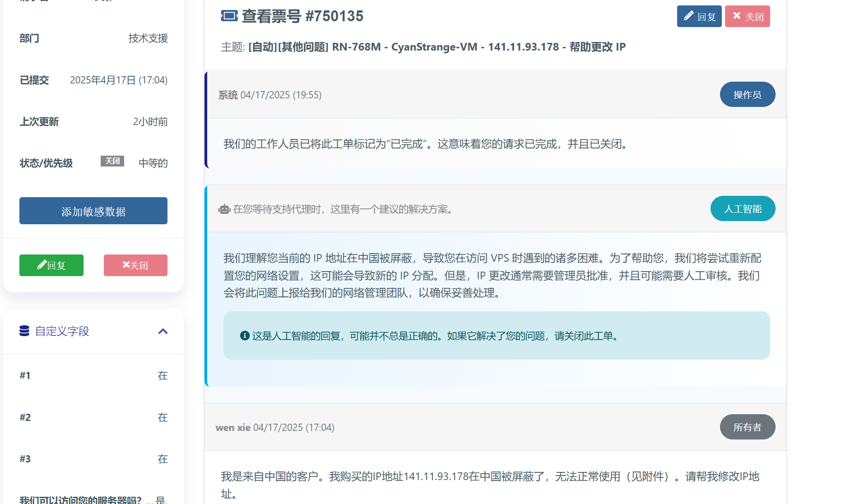Click the database icon beside 自定义字段 header
The image size is (855, 504).
tap(24, 331)
